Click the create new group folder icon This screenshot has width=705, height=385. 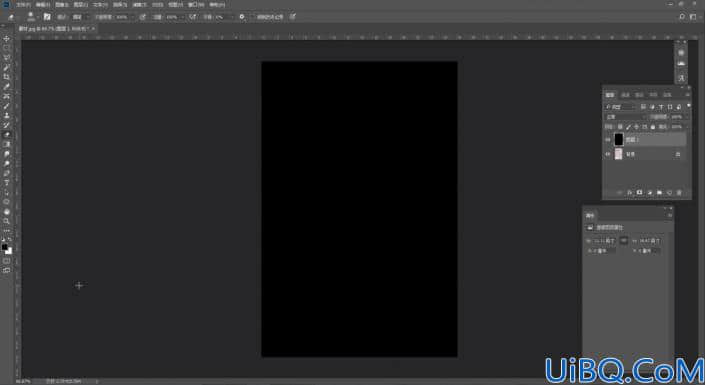[659, 192]
